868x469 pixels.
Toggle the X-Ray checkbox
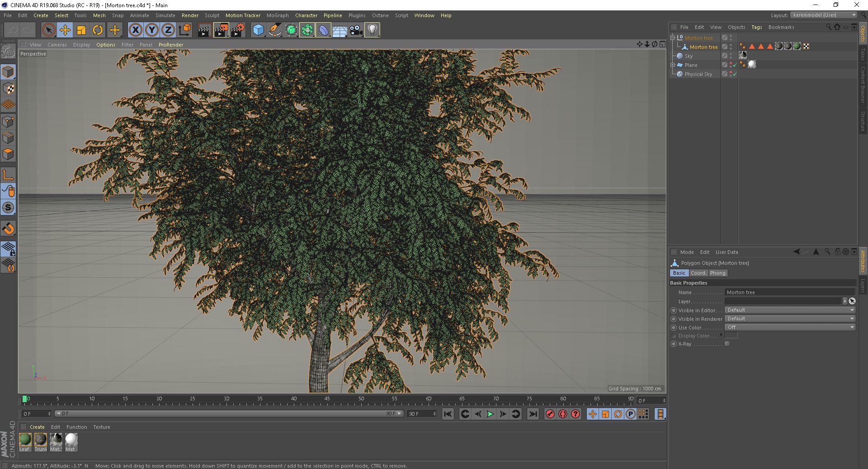727,344
